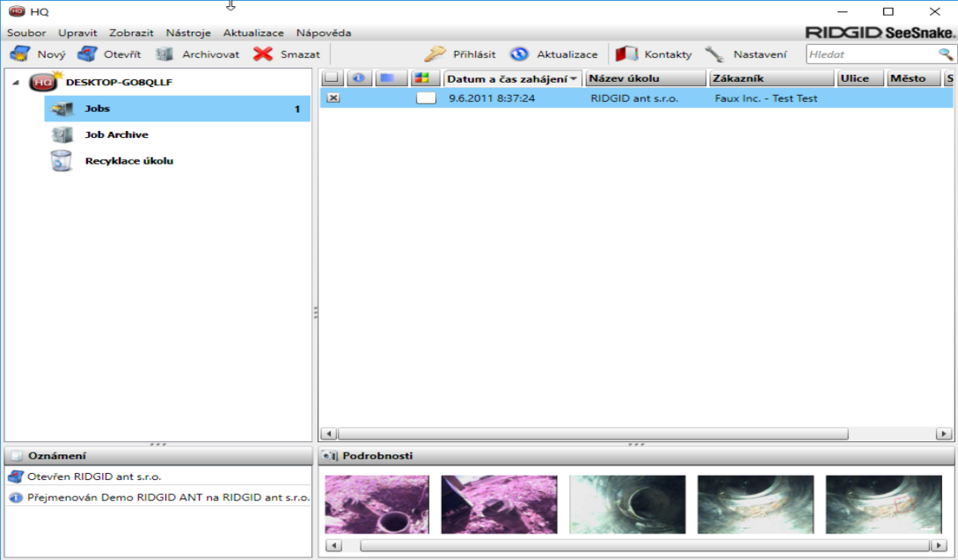Select Recyklace úkolu in the tree

click(129, 161)
